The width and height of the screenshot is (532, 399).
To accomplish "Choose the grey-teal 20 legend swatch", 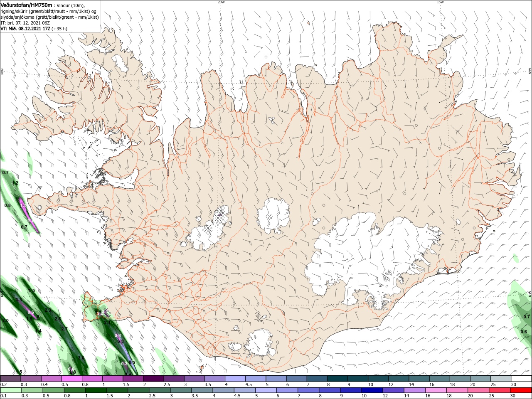I will 480,379.
